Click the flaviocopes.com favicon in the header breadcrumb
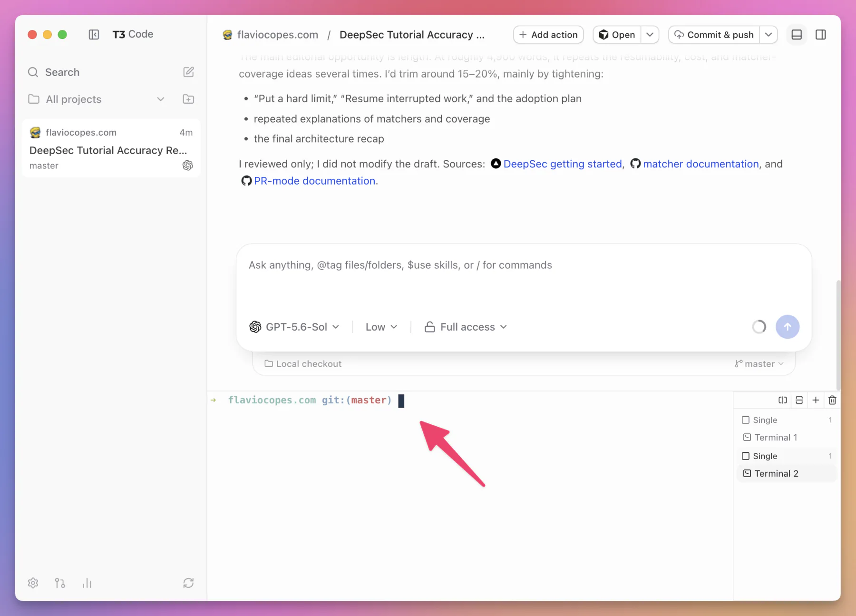Screen dimensions: 856x616 coord(227,35)
